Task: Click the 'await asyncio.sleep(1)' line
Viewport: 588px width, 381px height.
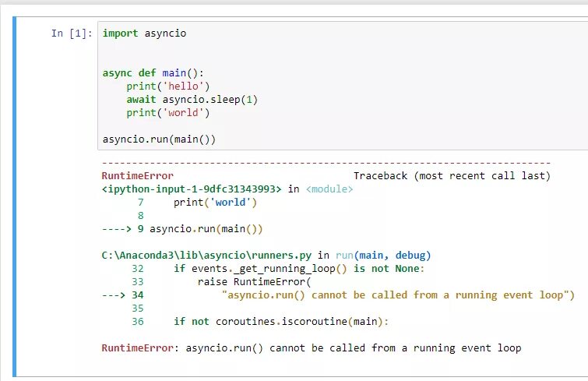Action: [192, 100]
